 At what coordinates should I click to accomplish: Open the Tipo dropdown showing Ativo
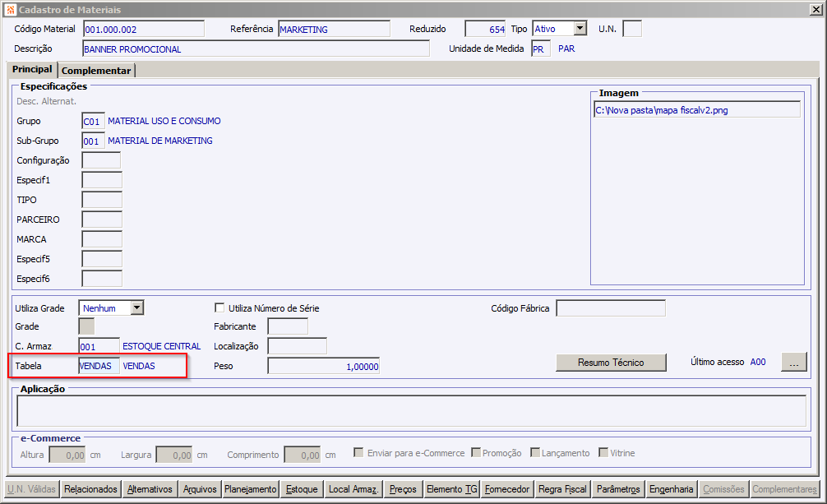[x=580, y=29]
